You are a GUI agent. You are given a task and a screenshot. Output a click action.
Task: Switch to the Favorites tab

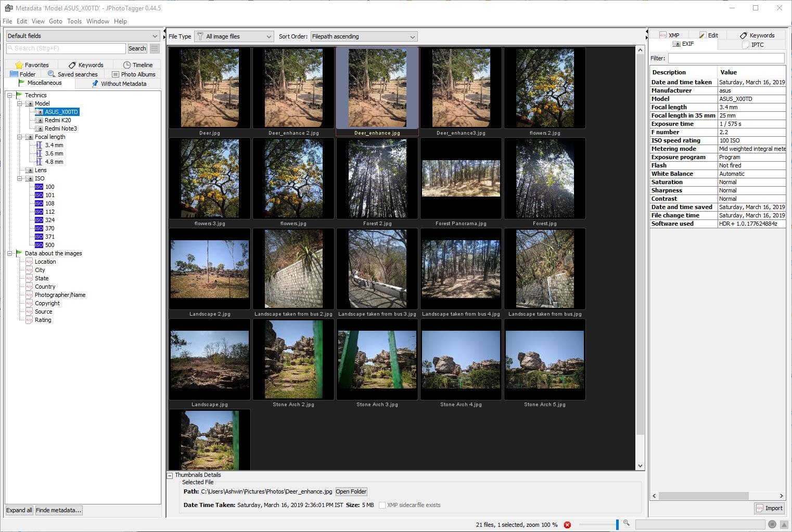coord(32,65)
